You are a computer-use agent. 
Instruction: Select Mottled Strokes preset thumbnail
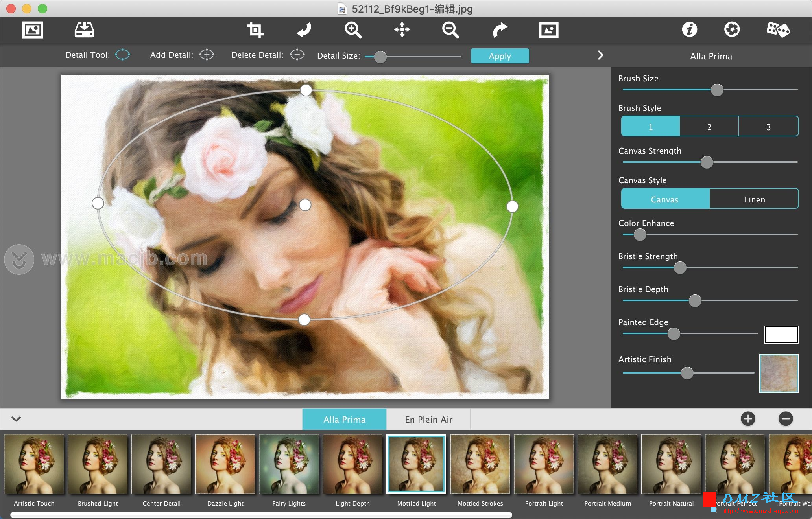coord(480,464)
